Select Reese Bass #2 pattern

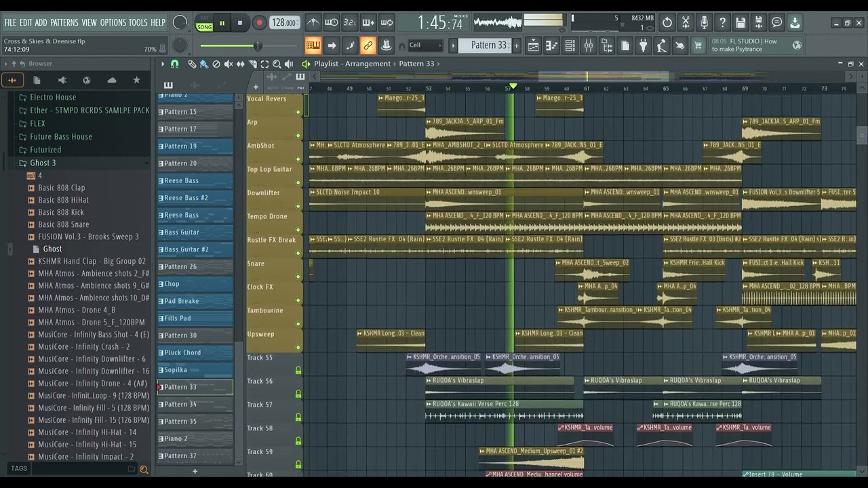click(x=195, y=197)
